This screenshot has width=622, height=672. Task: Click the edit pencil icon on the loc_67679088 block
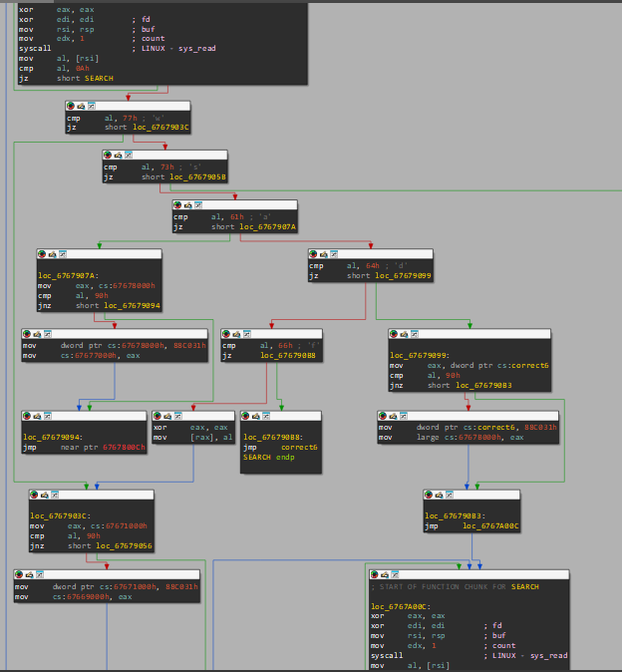[x=255, y=414]
